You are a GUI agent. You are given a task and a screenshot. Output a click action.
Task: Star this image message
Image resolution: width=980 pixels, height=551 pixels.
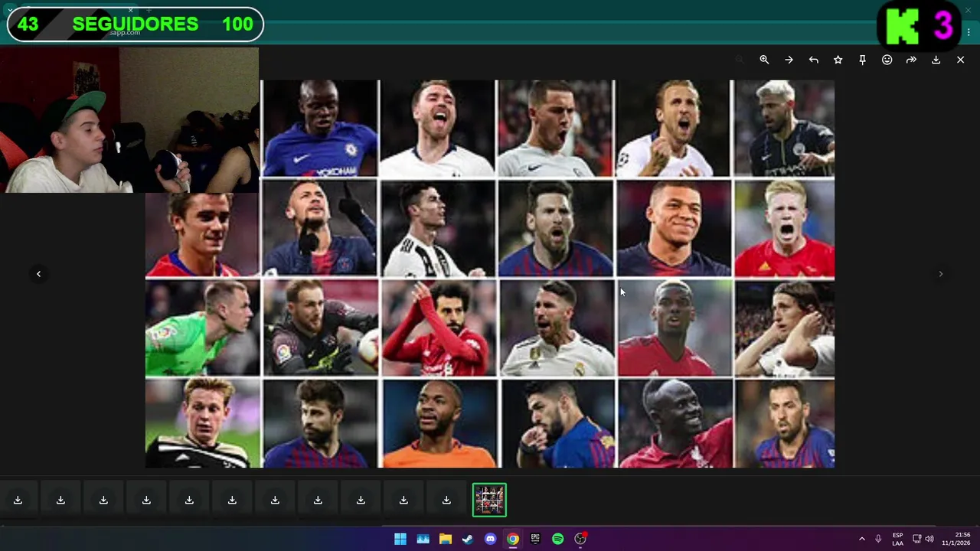coord(838,60)
